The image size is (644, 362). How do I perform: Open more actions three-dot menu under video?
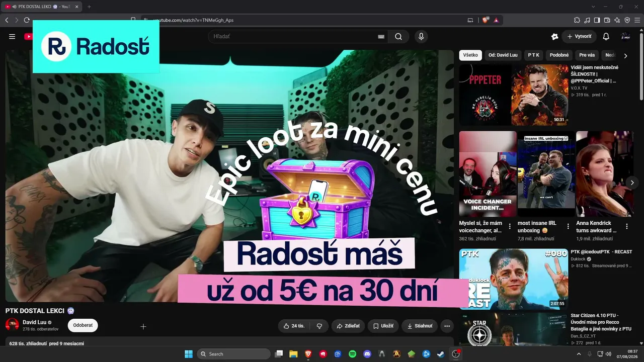point(447,326)
